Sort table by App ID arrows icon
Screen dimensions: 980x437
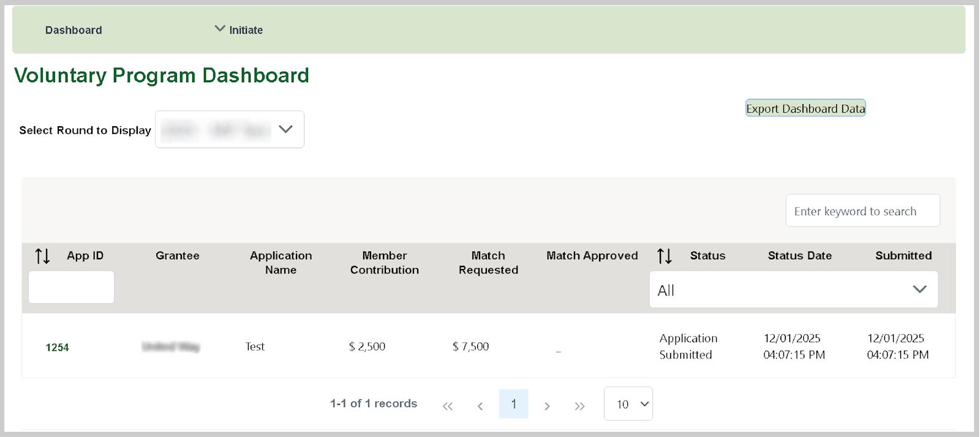42,256
